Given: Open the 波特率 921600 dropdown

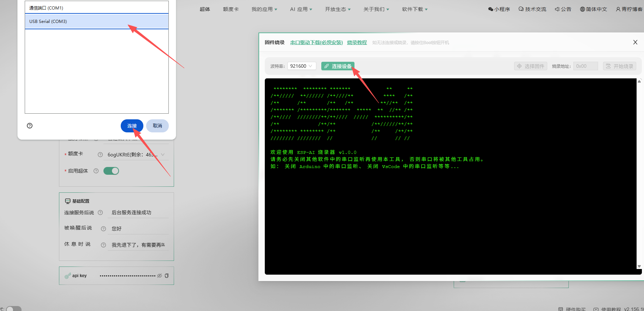Looking at the screenshot, I should coord(302,66).
